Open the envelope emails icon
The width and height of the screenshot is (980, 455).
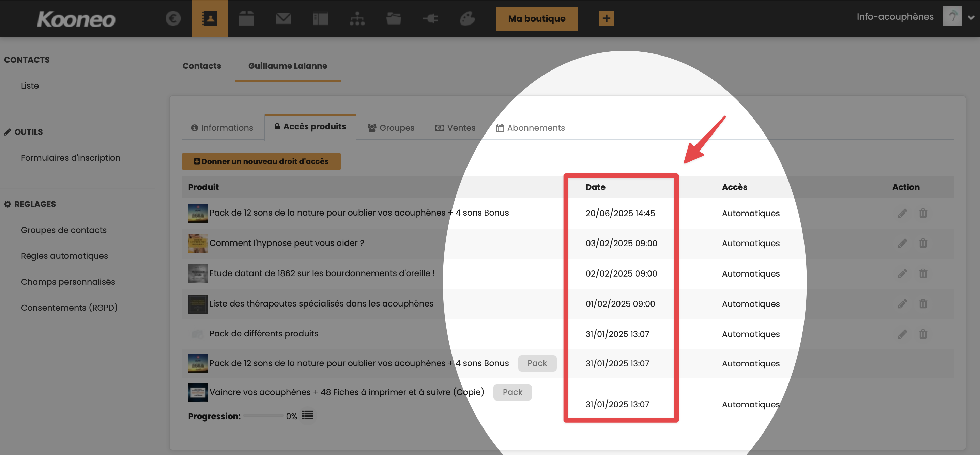284,18
